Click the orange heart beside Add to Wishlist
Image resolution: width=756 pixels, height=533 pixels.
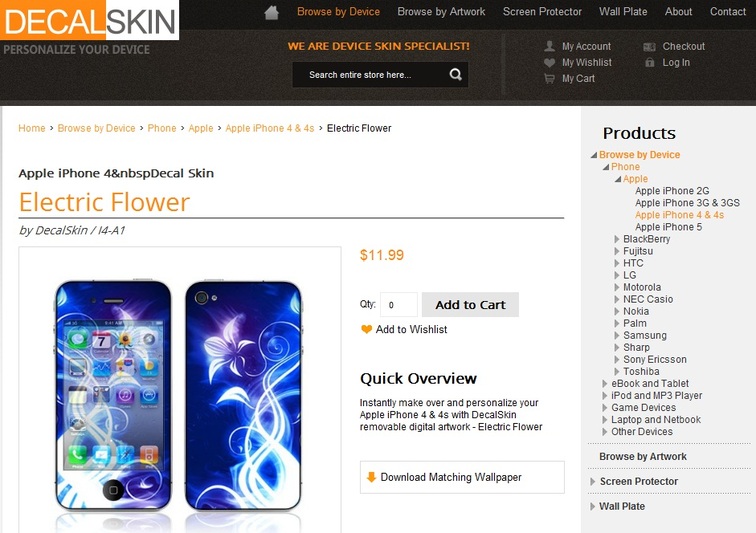point(366,329)
